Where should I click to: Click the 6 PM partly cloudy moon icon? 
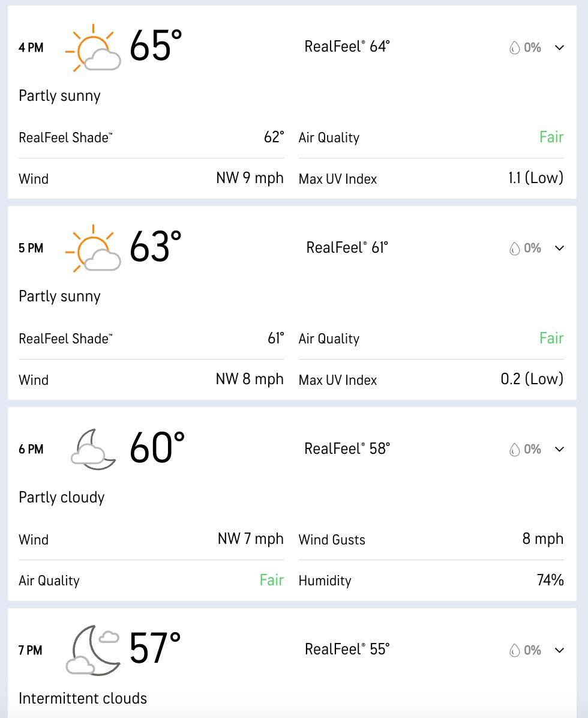[93, 449]
